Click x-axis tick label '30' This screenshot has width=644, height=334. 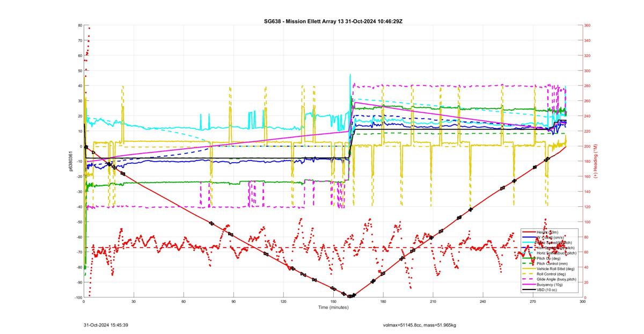click(x=134, y=301)
